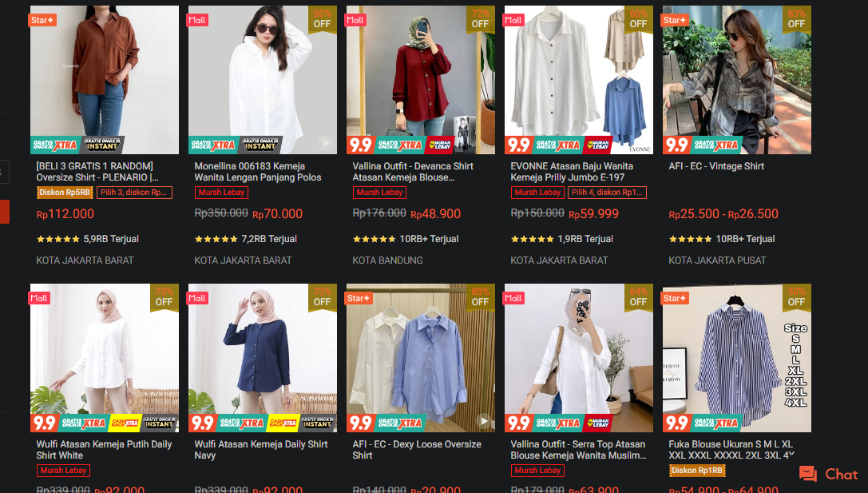Screen dimensions: 868x493
Task: Click the 'Rp25.500 - Rp26.500' price range
Action: pos(723,214)
